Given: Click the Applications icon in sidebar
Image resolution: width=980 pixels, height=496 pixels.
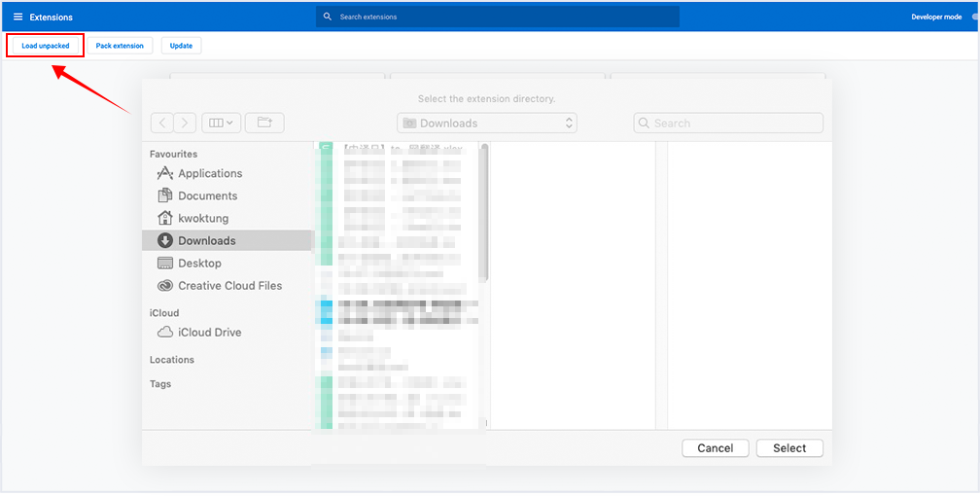Looking at the screenshot, I should tap(165, 173).
